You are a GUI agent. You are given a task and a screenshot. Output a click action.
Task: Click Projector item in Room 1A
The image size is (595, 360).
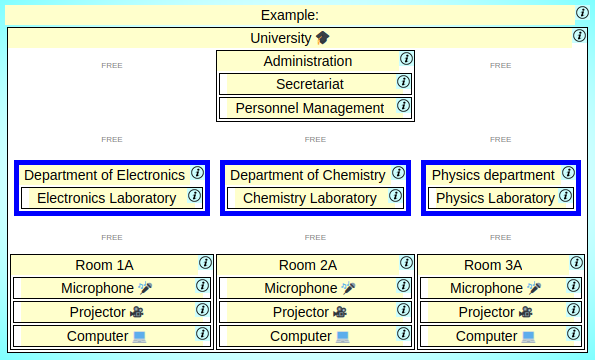(112, 312)
